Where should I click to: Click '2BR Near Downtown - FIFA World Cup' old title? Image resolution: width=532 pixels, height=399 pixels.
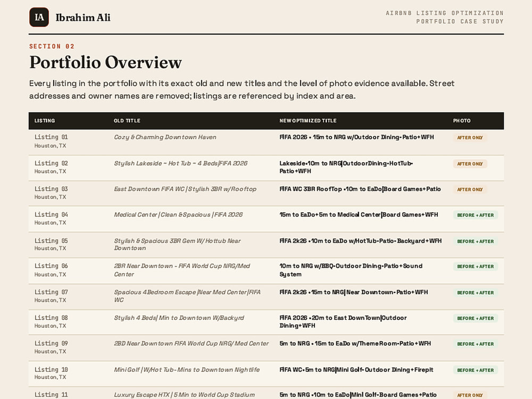point(182,270)
